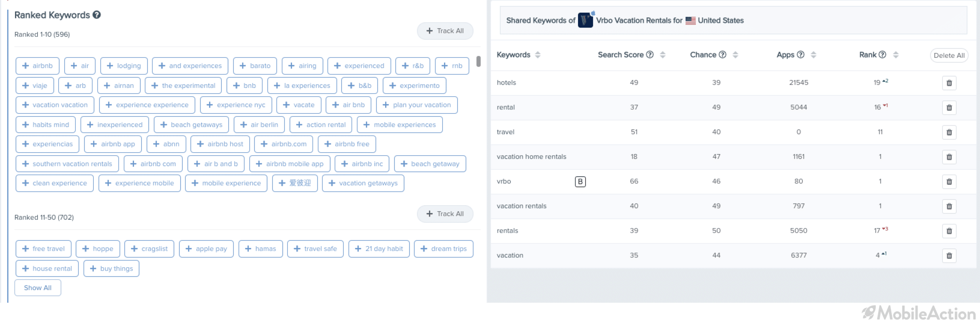Add the experiencias keyword chip
This screenshot has width=980, height=322.
(x=47, y=144)
